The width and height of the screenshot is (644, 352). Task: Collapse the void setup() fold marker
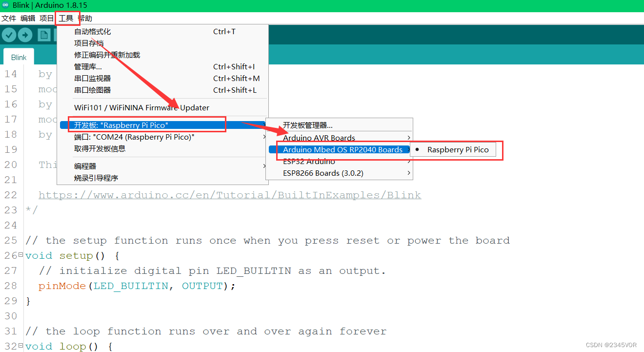coord(20,255)
